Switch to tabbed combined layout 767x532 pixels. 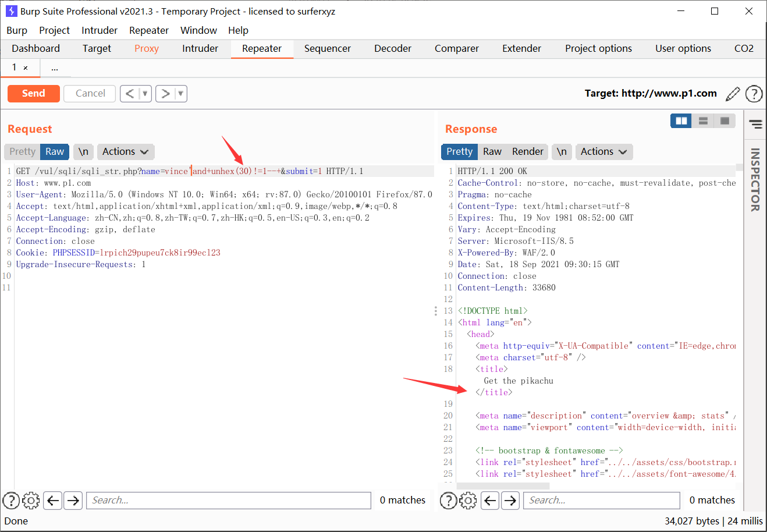725,120
